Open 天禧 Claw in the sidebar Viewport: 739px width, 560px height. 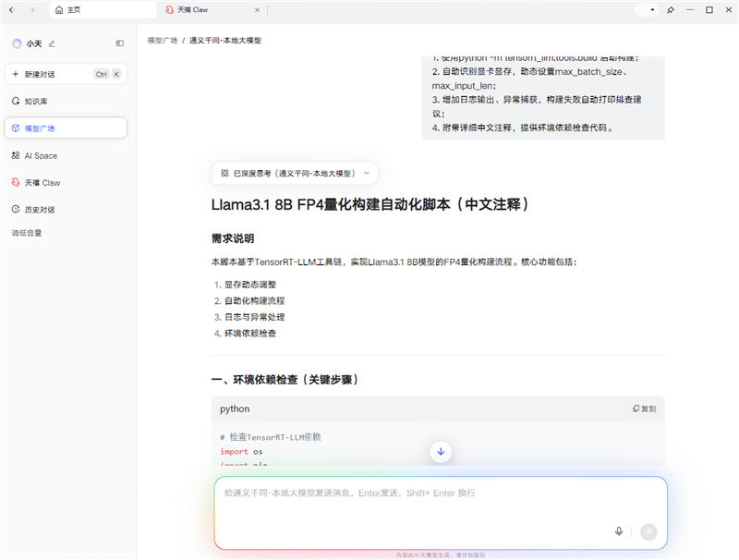tap(66, 182)
